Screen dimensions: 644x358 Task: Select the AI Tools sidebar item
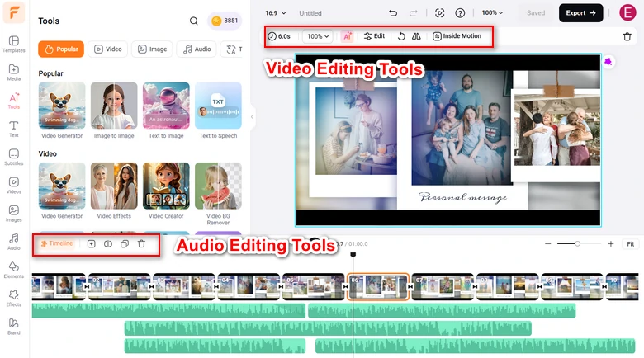click(x=14, y=101)
